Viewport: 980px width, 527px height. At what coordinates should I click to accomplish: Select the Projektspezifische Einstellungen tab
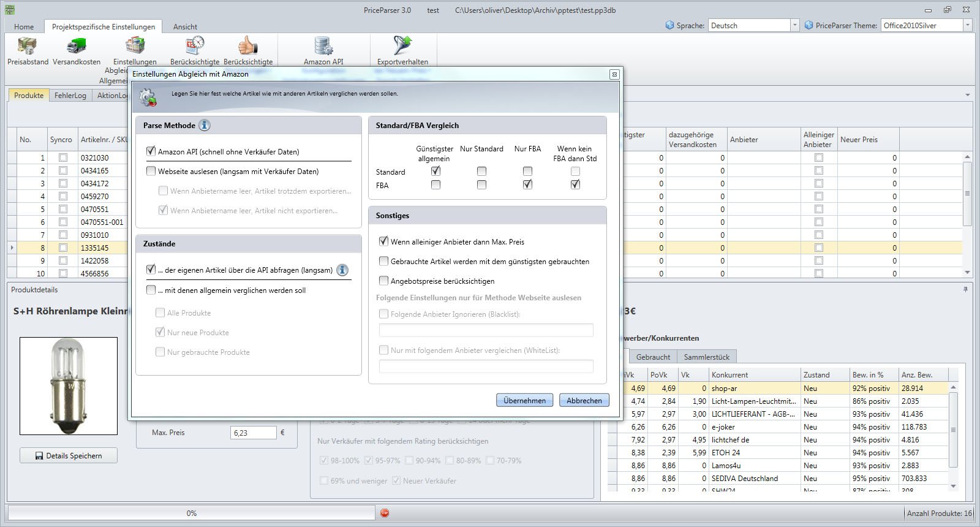(104, 26)
